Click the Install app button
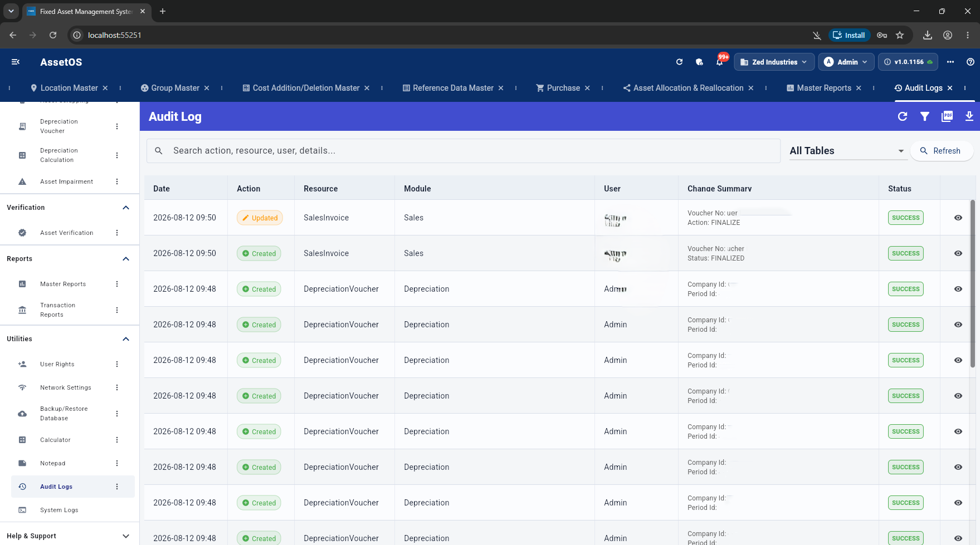Viewport: 980px width, 545px height. click(x=849, y=35)
